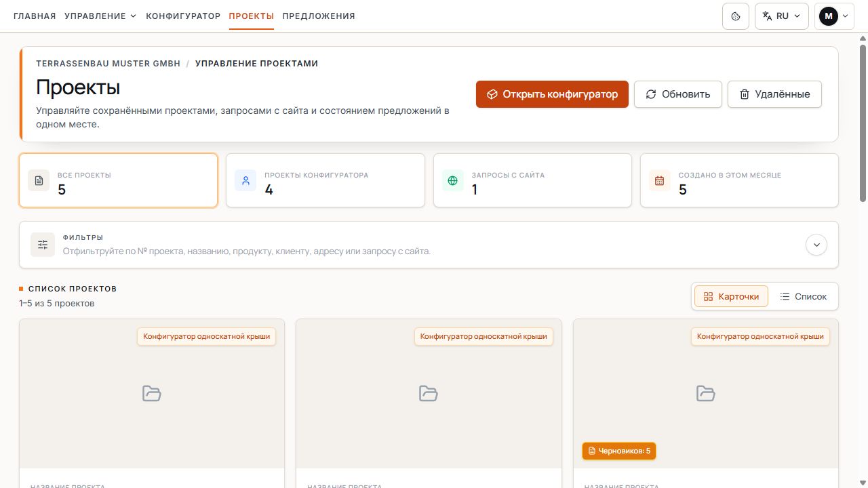868x488 pixels.
Task: Click the Управление проектами breadcrumb text
Action: (x=256, y=64)
